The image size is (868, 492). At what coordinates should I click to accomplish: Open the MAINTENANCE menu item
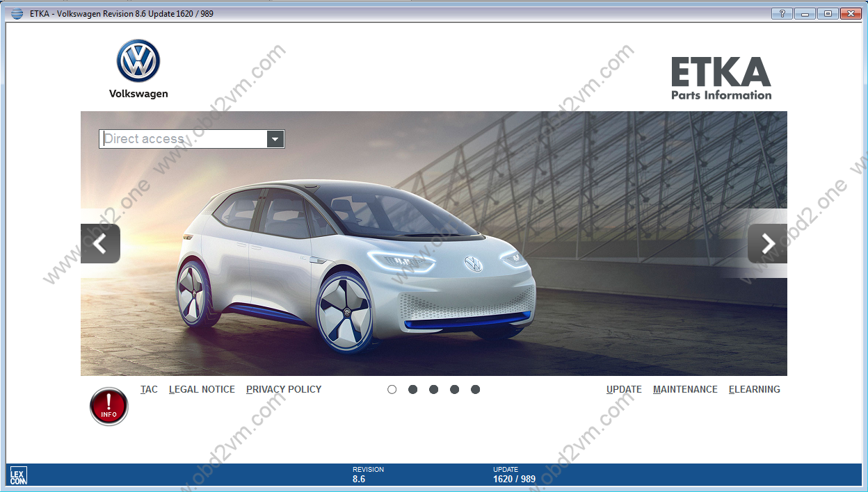(x=685, y=390)
